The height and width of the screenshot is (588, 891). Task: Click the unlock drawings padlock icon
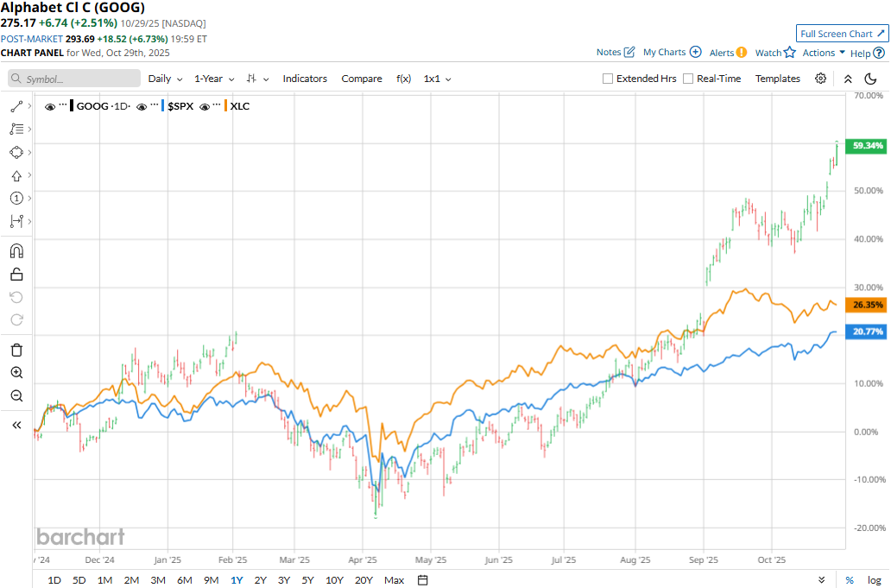(16, 275)
